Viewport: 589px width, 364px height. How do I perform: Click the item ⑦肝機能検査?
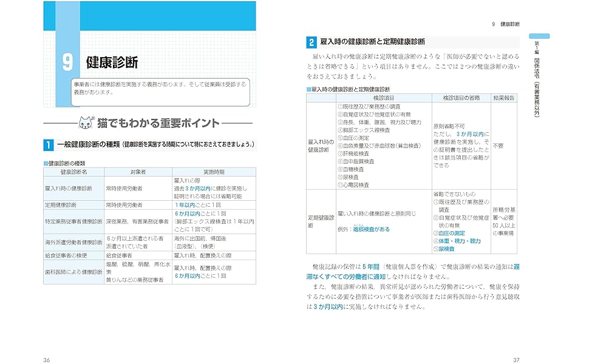pyautogui.click(x=353, y=153)
